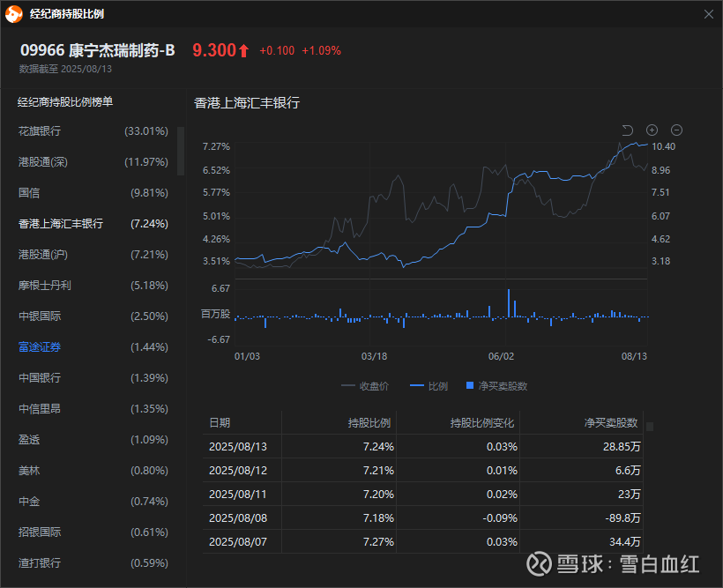Toggle the 比例 legend series
The image size is (723, 588).
429,386
